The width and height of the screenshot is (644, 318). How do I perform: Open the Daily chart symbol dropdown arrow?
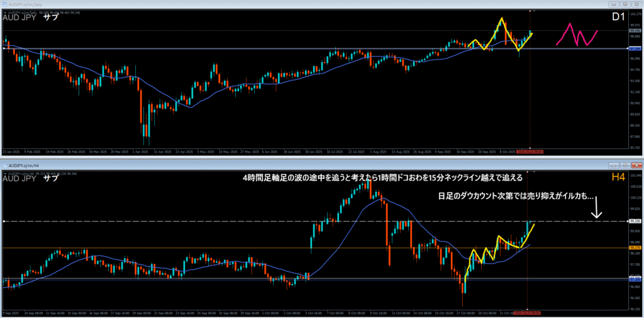(x=4, y=13)
